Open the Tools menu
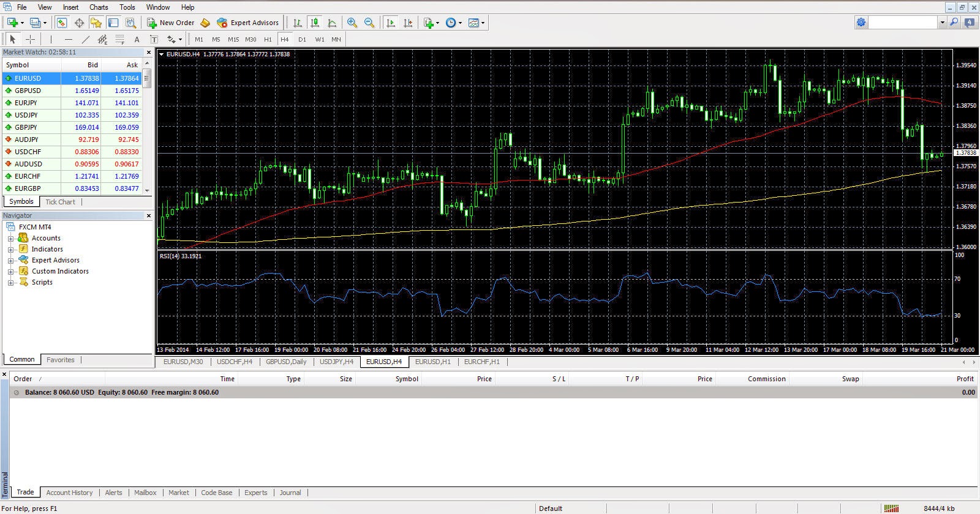 tap(127, 7)
